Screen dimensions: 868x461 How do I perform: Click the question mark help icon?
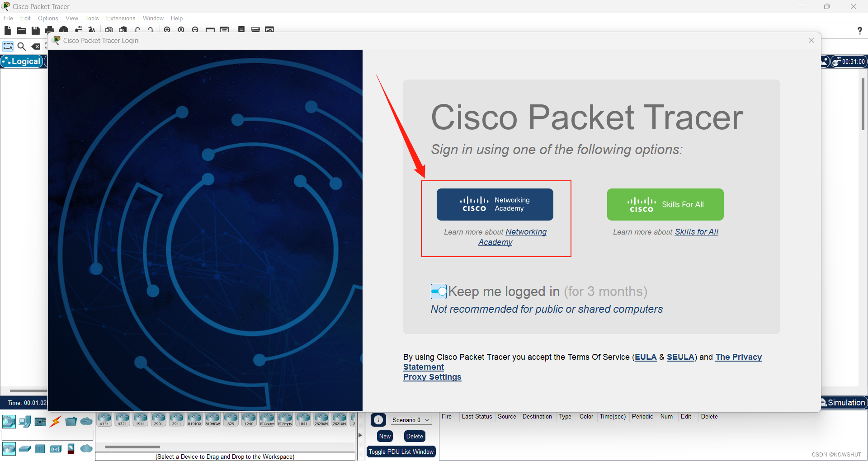coord(859,30)
